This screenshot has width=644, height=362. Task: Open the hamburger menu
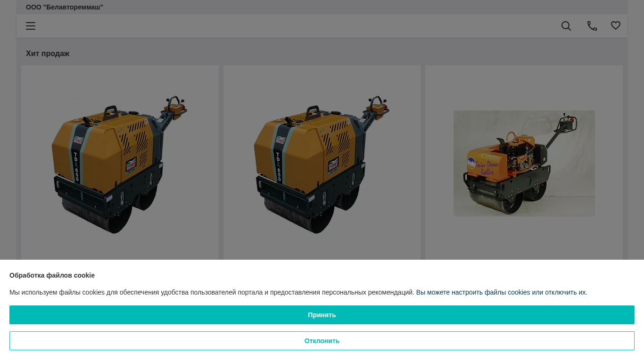tap(31, 26)
